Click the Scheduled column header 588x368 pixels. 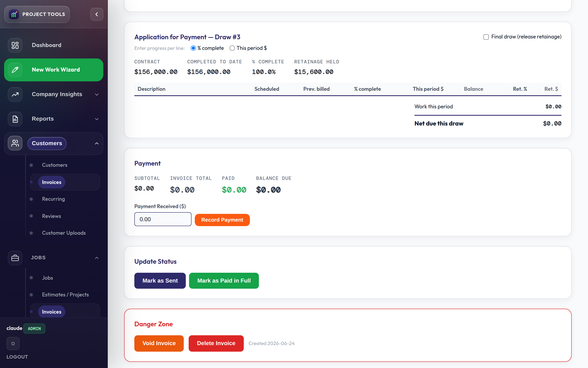(267, 89)
